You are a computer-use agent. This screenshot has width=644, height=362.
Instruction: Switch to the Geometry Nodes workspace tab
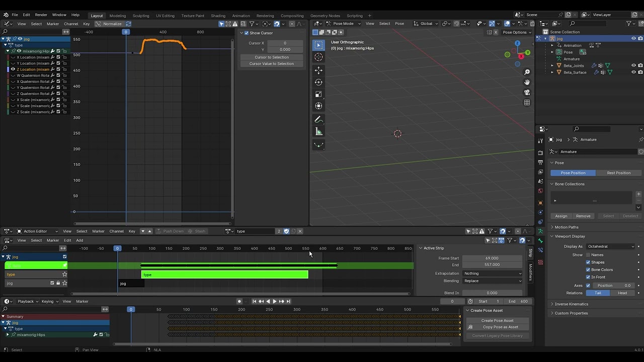pos(325,16)
